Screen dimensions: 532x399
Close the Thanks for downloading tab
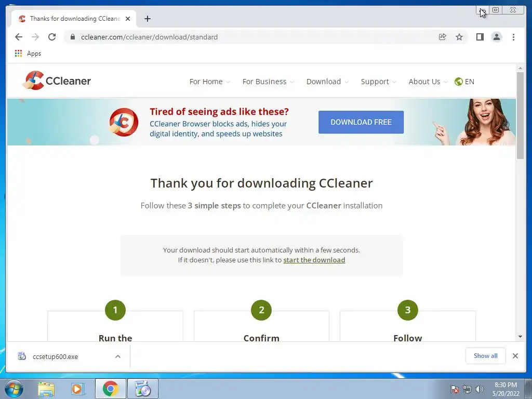coord(128,19)
